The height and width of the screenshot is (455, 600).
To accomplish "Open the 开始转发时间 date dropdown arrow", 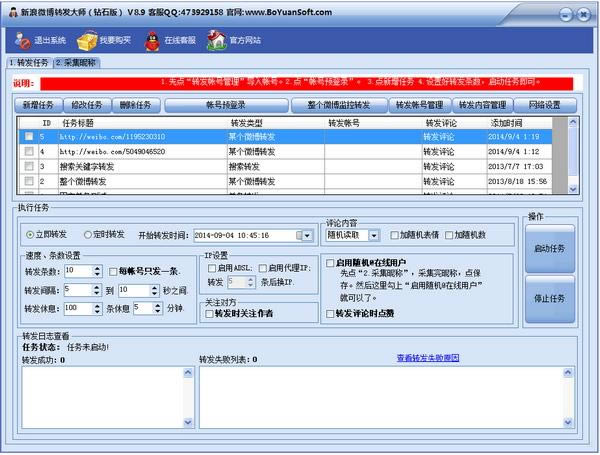I will click(307, 236).
